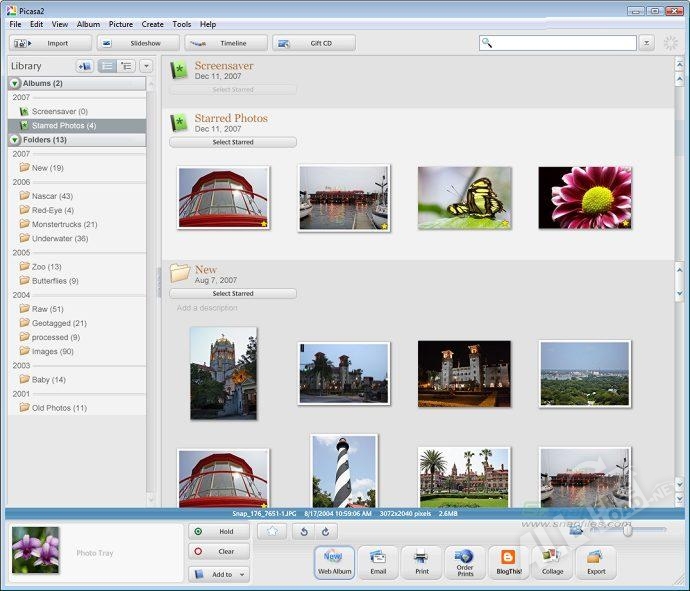The width and height of the screenshot is (690, 591).
Task: Click the Hold button in Photo Tray
Action: [218, 532]
